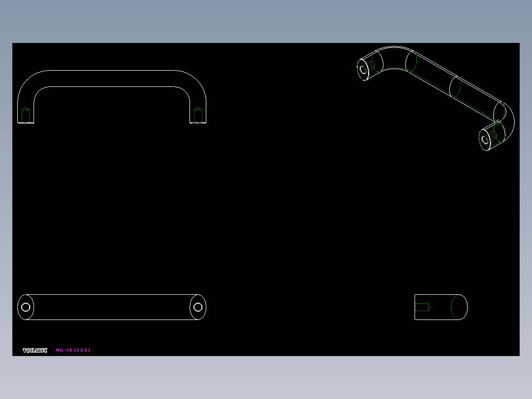Pick the right hexagonal hole in bottom view
This screenshot has height=399, width=532.
(198, 307)
